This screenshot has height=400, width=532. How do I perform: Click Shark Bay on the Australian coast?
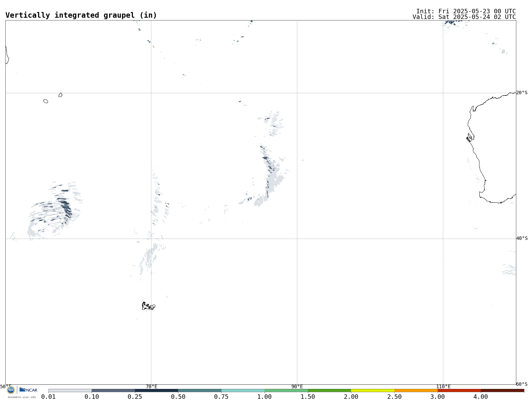coord(470,138)
